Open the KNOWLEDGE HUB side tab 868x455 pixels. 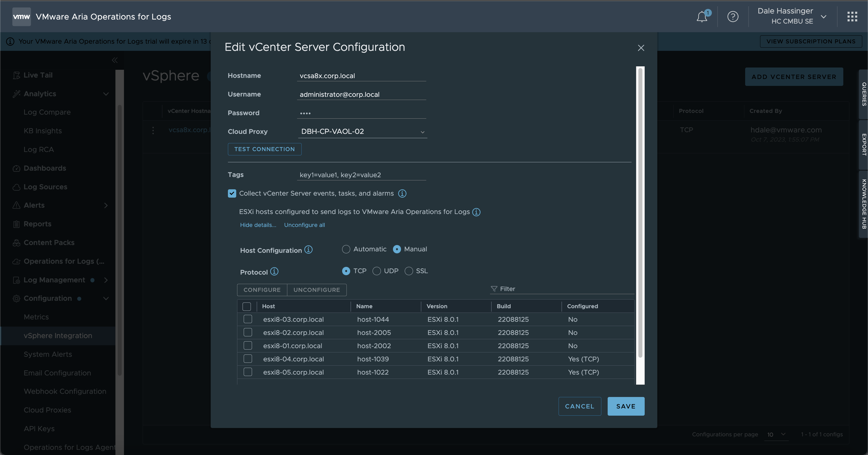(x=864, y=204)
